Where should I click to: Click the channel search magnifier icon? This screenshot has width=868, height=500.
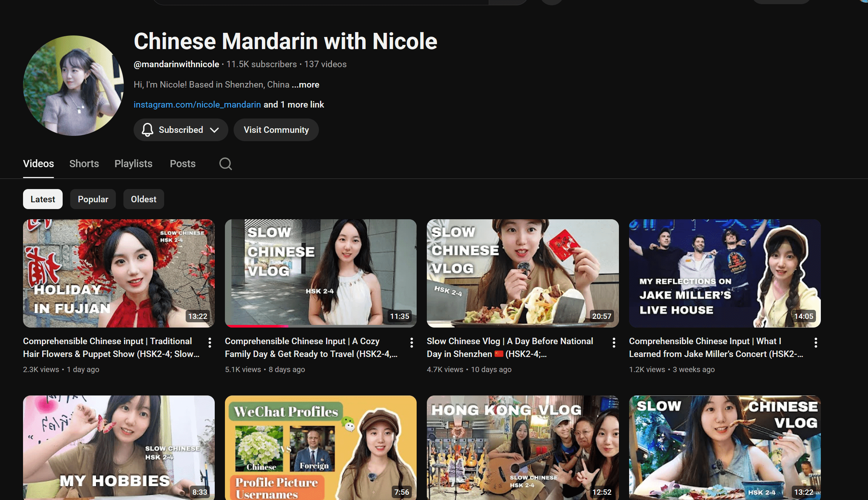[225, 164]
